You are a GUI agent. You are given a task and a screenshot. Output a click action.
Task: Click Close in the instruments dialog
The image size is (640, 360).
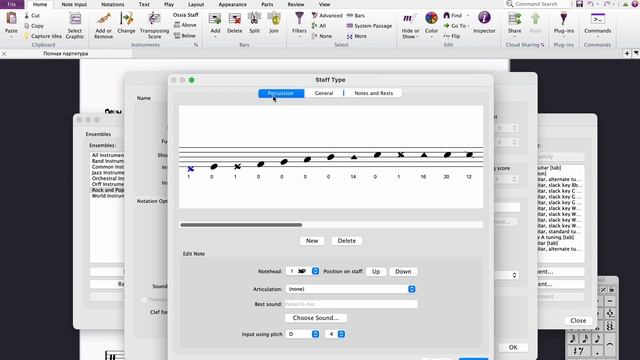click(578, 320)
